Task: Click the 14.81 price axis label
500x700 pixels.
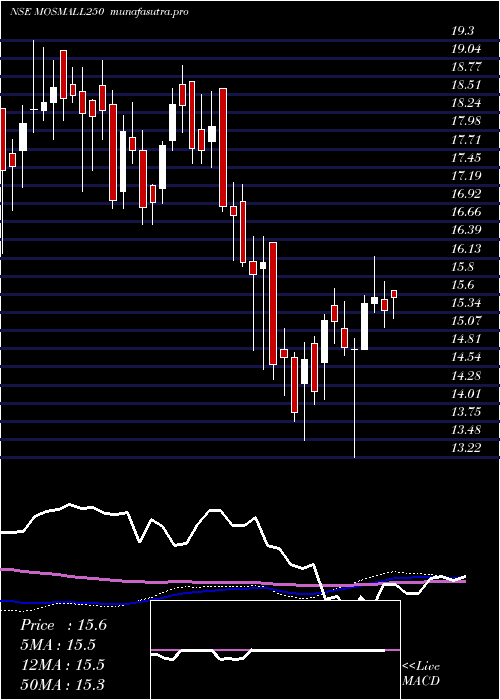Action: tap(466, 339)
